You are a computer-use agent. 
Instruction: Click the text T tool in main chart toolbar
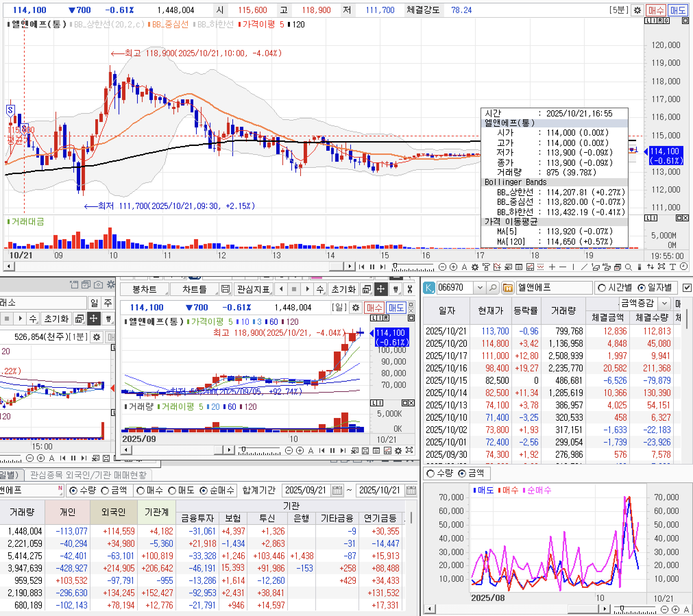tap(672, 267)
